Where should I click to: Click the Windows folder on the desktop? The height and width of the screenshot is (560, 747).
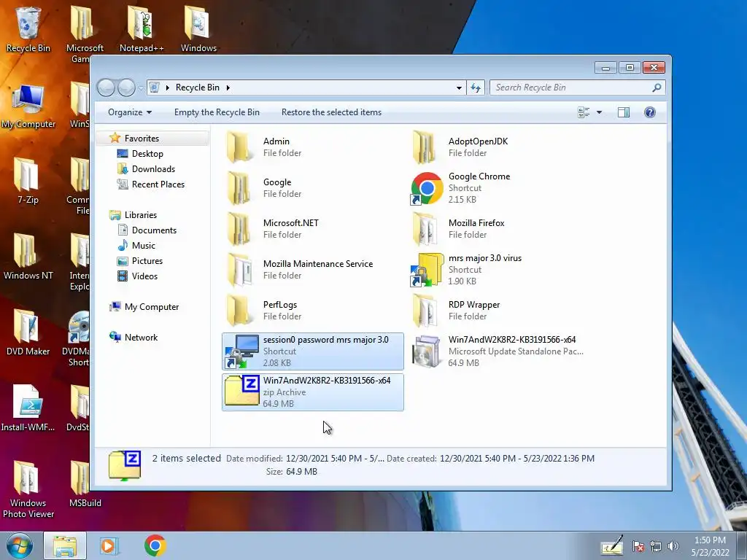coord(198,28)
